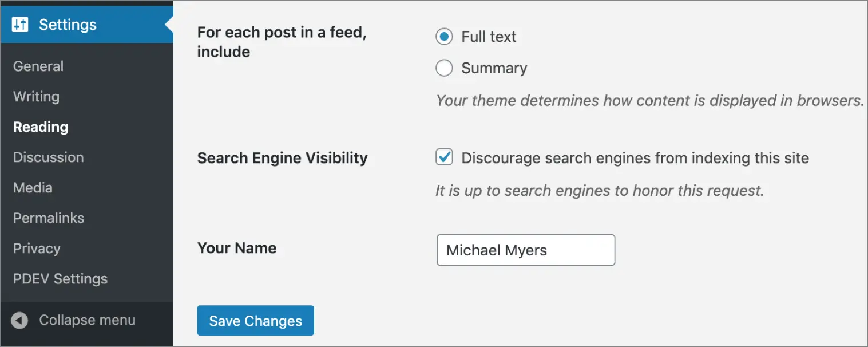The height and width of the screenshot is (347, 868).
Task: Click the circular collapse arrow icon
Action: pyautogui.click(x=19, y=320)
